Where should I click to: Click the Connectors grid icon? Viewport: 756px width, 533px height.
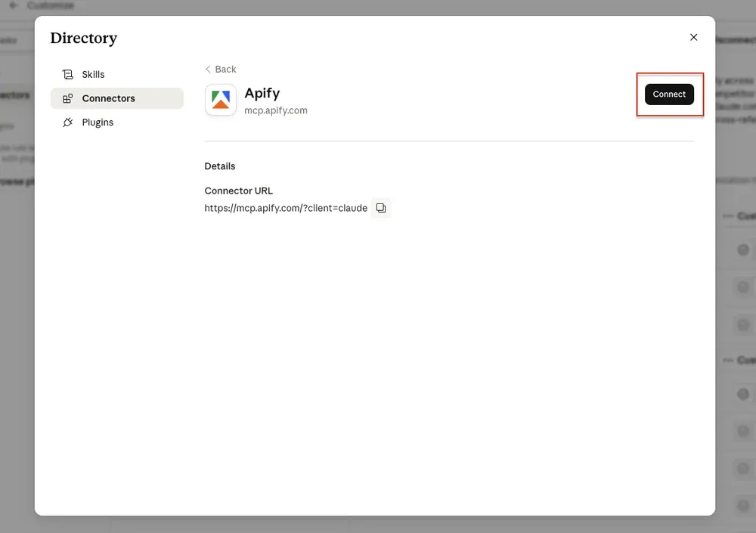67,98
